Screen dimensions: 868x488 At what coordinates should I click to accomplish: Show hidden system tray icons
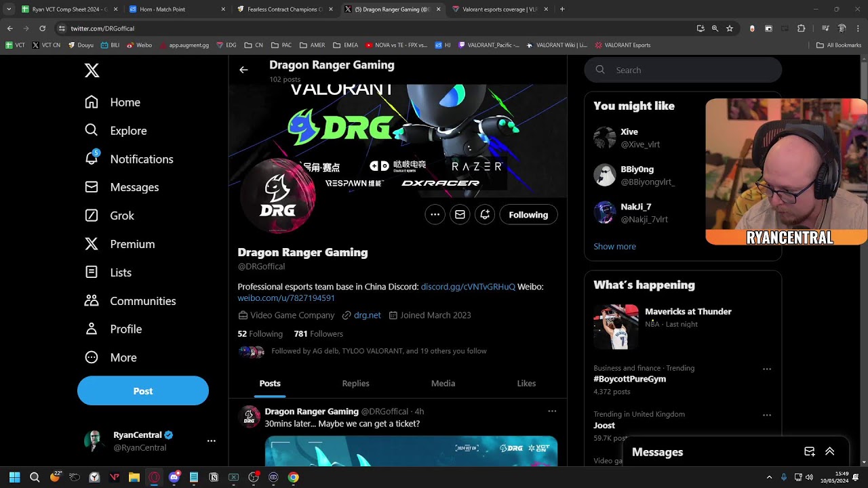(769, 477)
